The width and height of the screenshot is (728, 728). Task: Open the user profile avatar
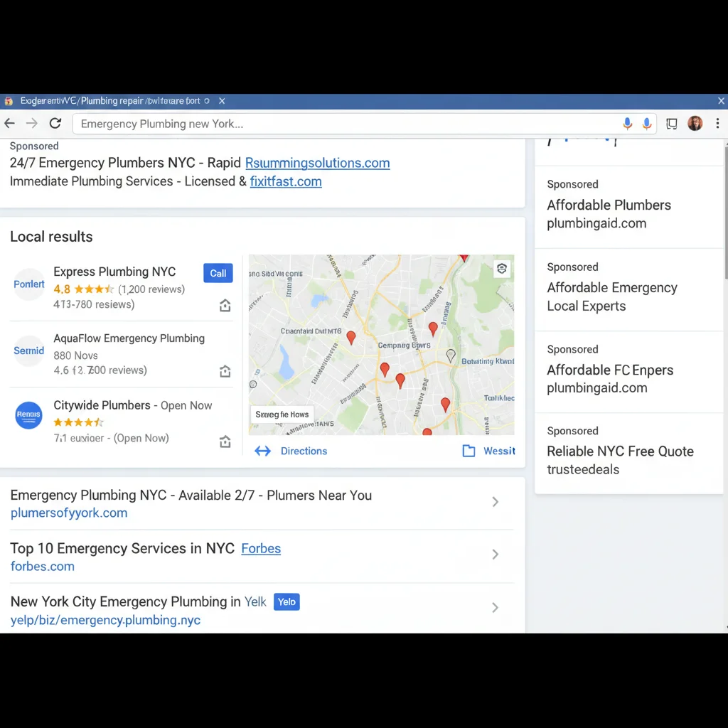coord(695,124)
